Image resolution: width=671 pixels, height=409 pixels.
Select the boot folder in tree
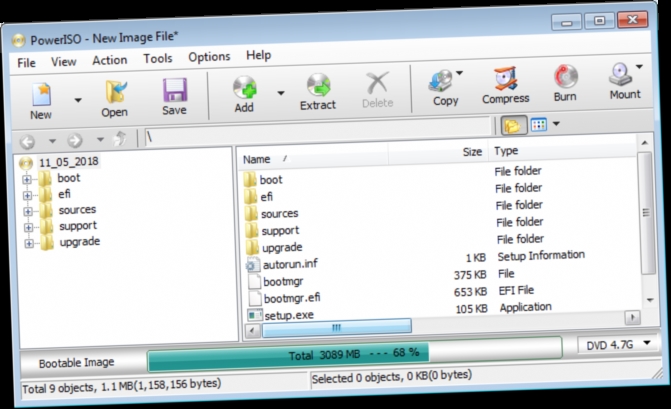point(69,178)
